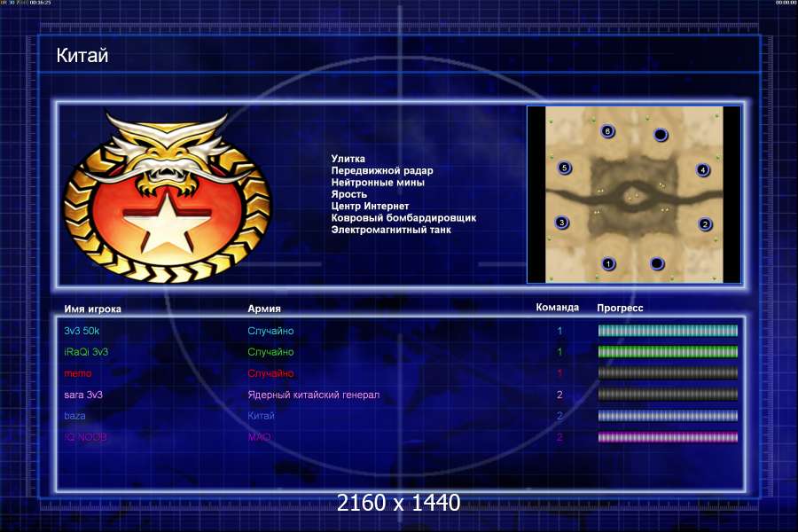Image resolution: width=798 pixels, height=532 pixels.
Task: Click team number for player IQ NOOB
Action: point(559,437)
